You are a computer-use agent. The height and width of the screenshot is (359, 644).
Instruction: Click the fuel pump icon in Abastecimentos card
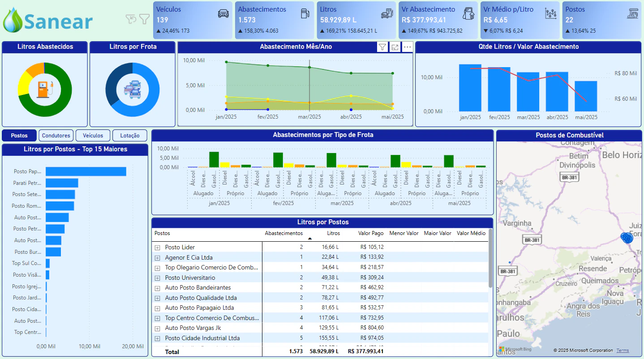click(x=305, y=13)
